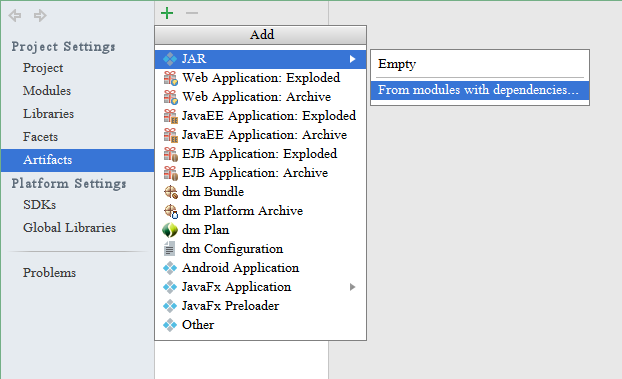Choose dm Configuration entry
The image size is (622, 379).
[x=260, y=249]
